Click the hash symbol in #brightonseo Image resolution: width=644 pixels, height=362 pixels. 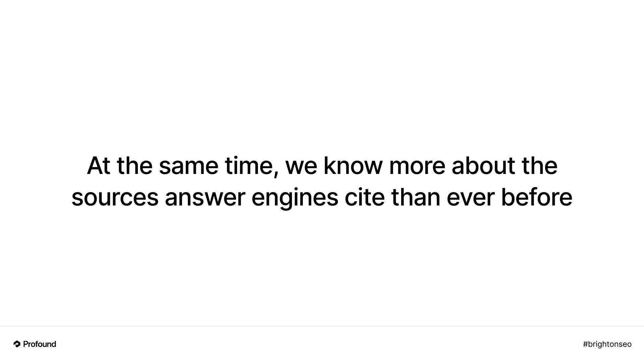coord(586,344)
